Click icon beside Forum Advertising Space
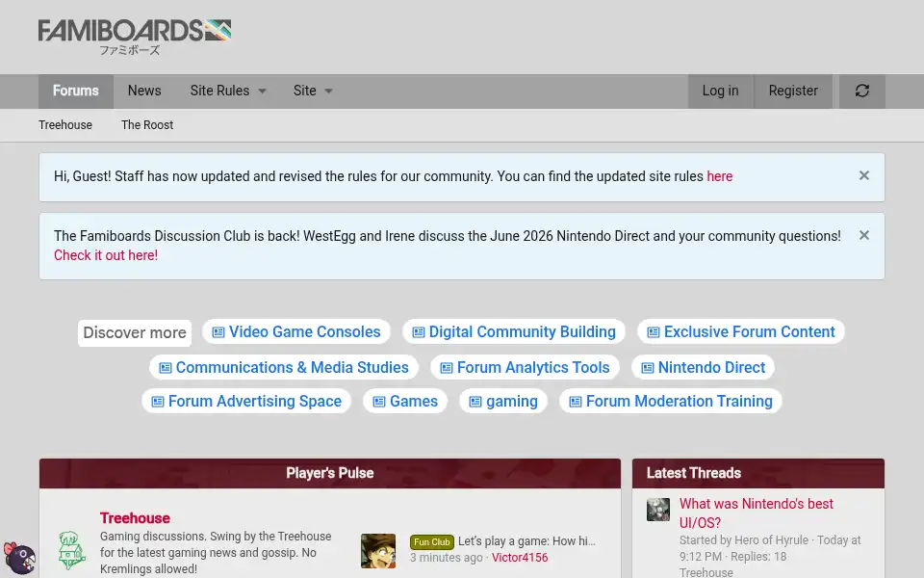 [158, 402]
